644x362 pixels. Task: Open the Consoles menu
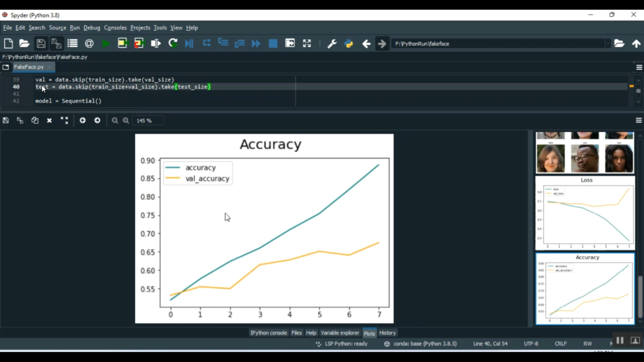coord(115,28)
